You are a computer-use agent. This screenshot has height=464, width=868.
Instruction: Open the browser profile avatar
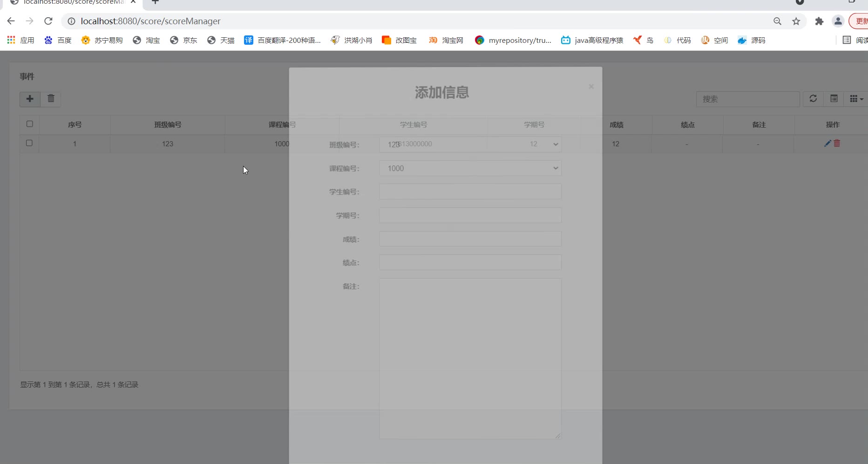point(838,21)
